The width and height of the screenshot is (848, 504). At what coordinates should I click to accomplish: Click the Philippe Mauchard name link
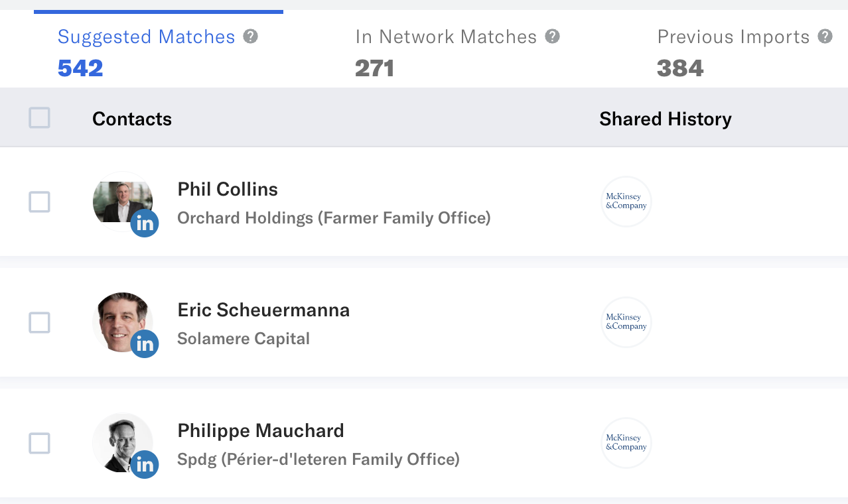pos(261,430)
